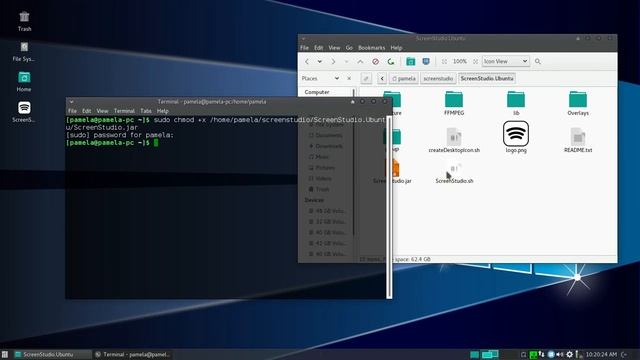Click the file manager window menu arrow
This screenshot has width=640, height=360.
pos(303,38)
